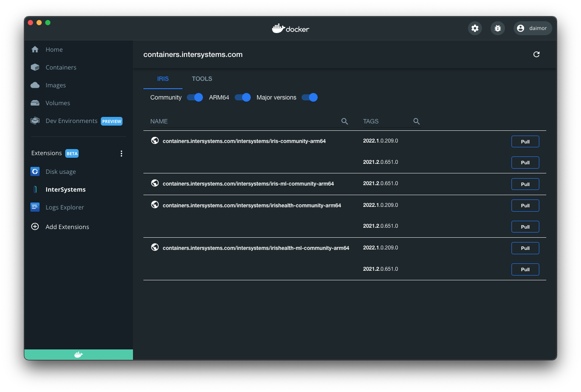Click the Docker whale logo in title bar

[290, 29]
